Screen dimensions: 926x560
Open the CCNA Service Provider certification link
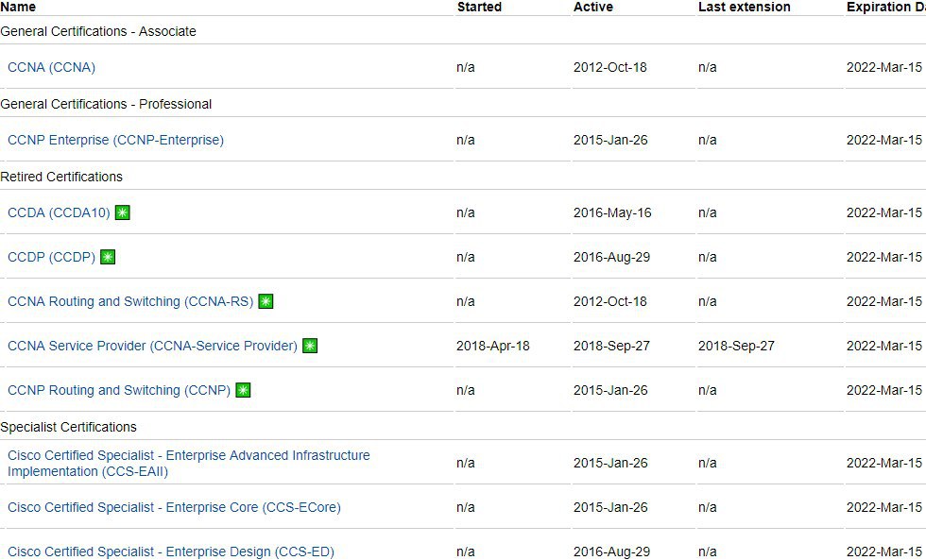pyautogui.click(x=152, y=346)
